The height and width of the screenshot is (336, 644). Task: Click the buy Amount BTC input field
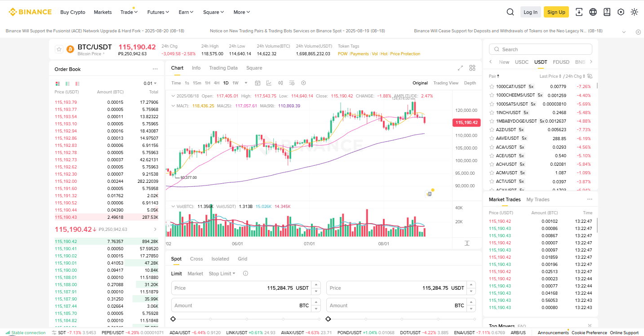(x=246, y=305)
